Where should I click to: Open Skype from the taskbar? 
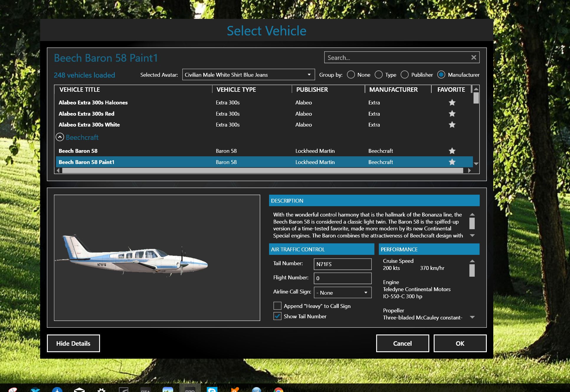(x=212, y=389)
